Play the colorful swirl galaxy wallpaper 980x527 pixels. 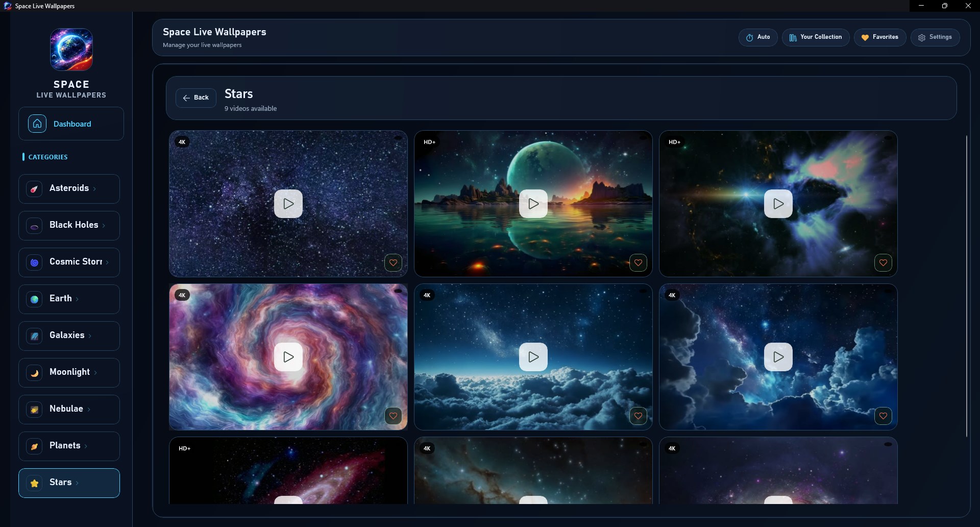click(x=288, y=357)
